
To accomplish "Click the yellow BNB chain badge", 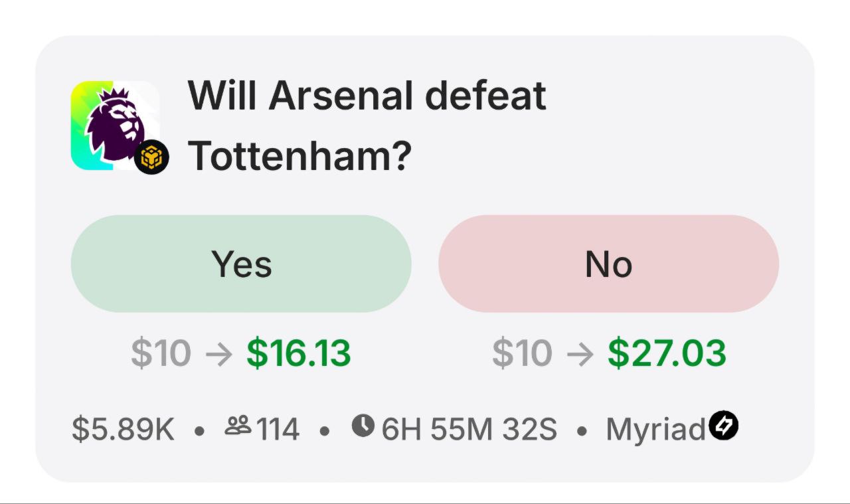I will (153, 157).
